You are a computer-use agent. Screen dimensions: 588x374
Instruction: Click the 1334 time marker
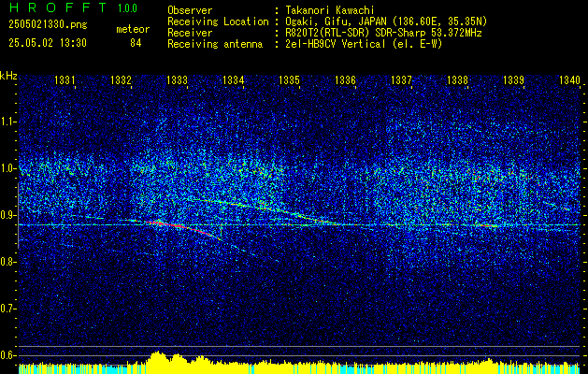[234, 80]
